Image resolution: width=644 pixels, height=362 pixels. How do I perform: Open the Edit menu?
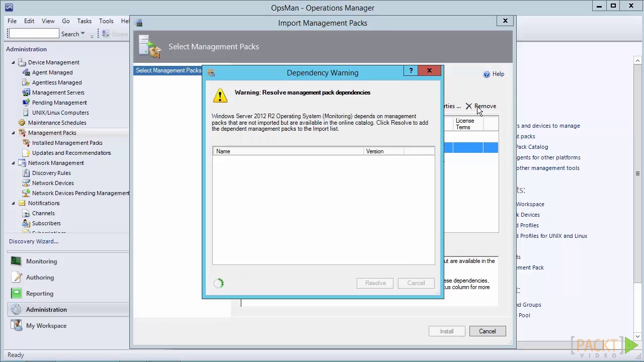[x=29, y=21]
